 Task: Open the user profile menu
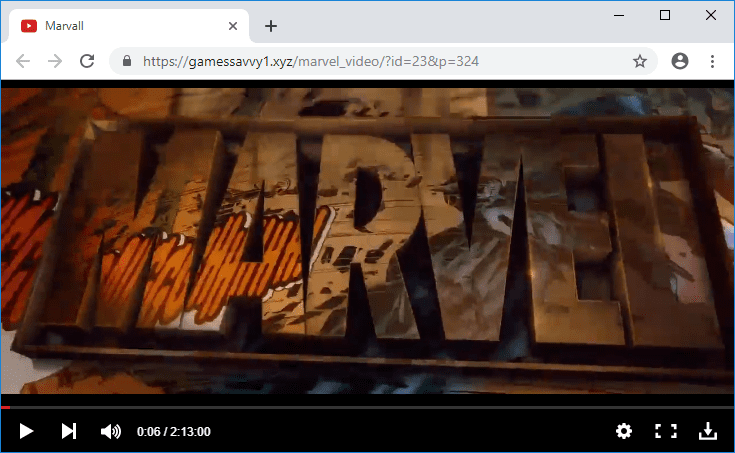(680, 61)
